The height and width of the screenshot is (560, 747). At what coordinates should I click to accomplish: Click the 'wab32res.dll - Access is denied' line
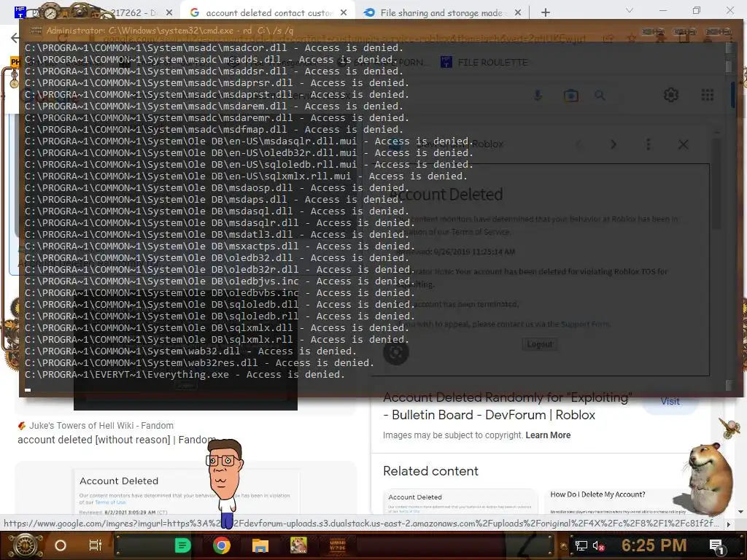coord(199,363)
